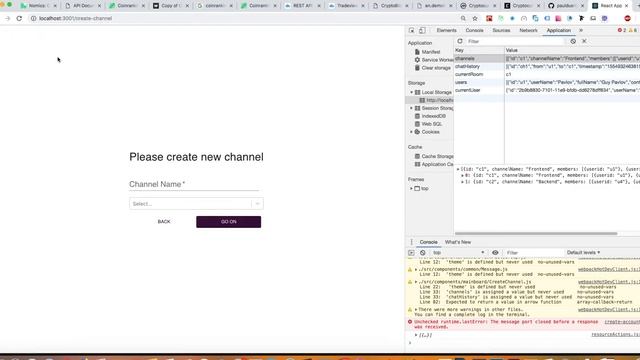Click the Channel Name input field
Viewport: 640px width, 360px height.
click(194, 184)
